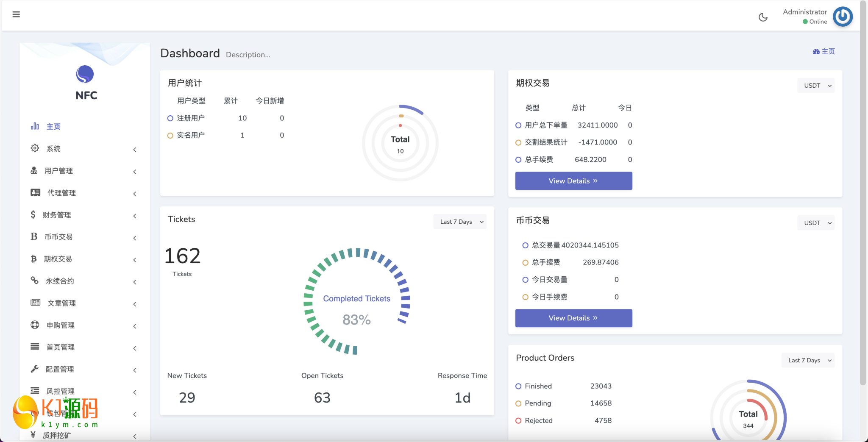Select the 注册用户 radio marker
Screen dimensions: 868x442
pyautogui.click(x=170, y=118)
